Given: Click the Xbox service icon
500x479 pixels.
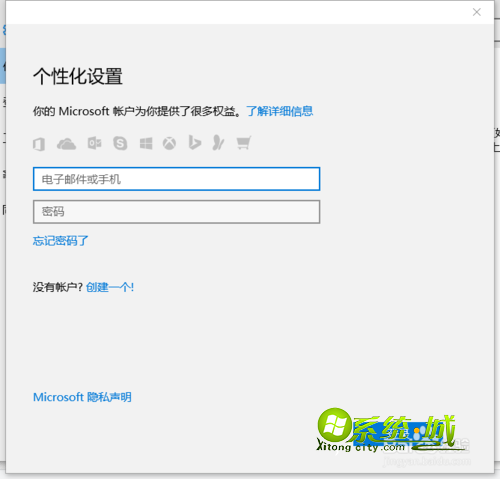Looking at the screenshot, I should (169, 144).
